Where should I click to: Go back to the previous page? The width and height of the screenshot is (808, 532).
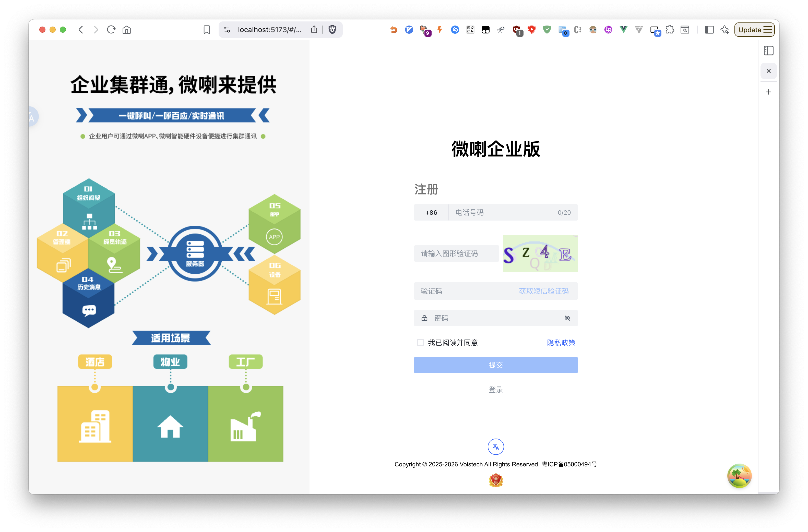pyautogui.click(x=81, y=30)
